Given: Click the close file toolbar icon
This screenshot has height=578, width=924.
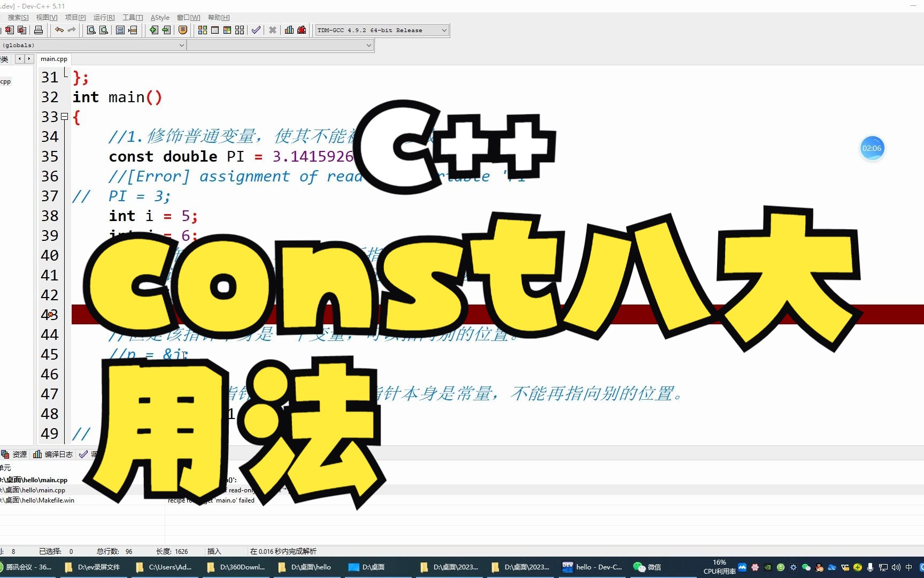Looking at the screenshot, I should pyautogui.click(x=9, y=30).
